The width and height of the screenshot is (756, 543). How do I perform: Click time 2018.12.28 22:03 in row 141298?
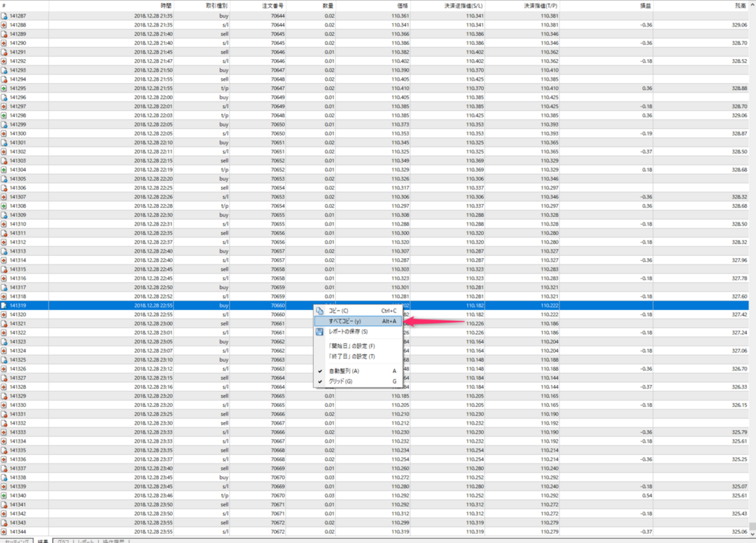click(x=154, y=116)
